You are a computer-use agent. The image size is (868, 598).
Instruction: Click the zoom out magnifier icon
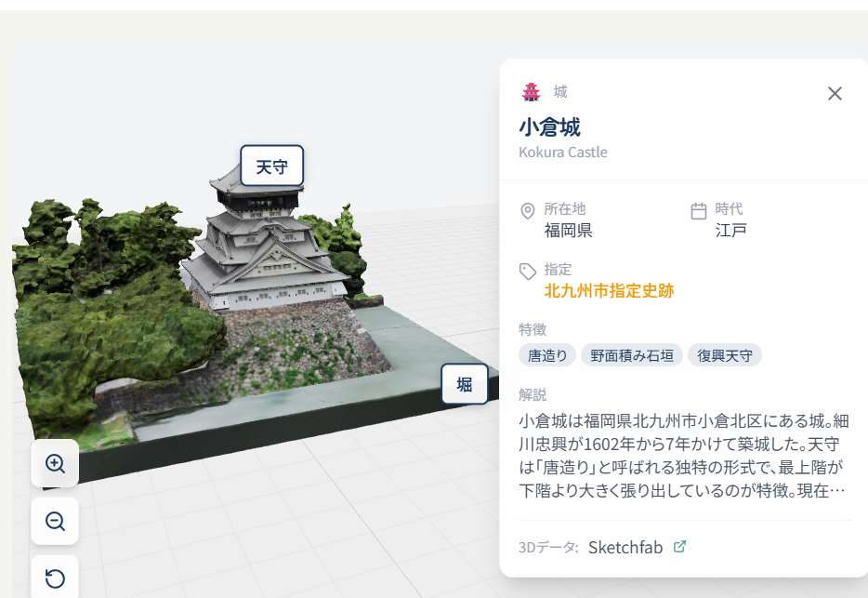point(55,521)
